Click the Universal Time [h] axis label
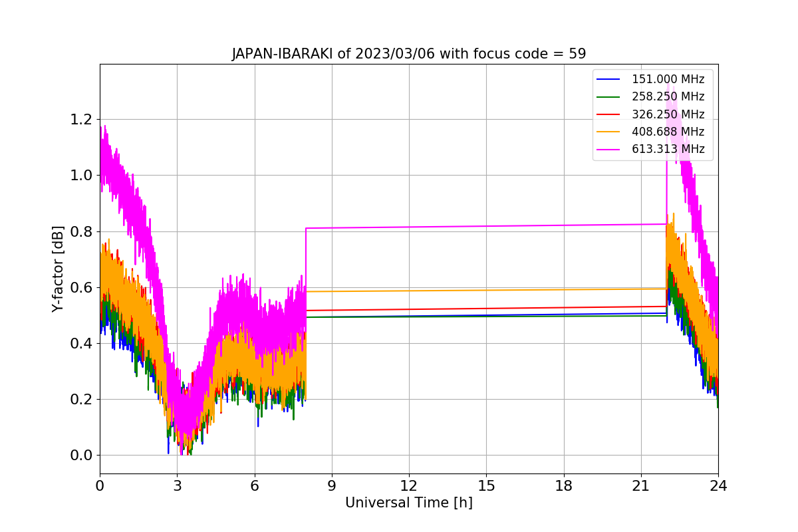Screen dimensions: 798x532 [409, 503]
